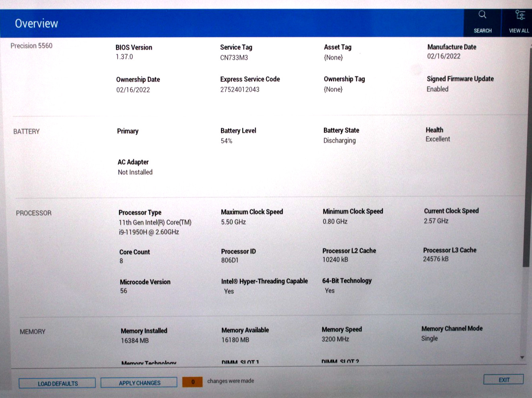Click the Precision 5560 model label
The width and height of the screenshot is (532, 398).
click(x=31, y=46)
